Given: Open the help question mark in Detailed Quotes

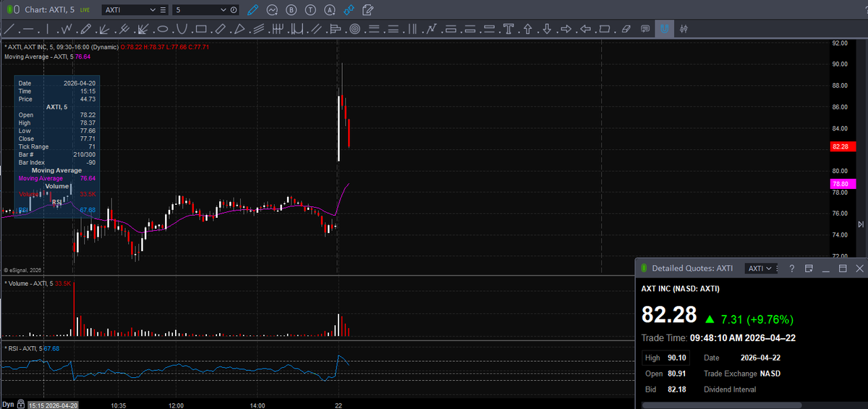Looking at the screenshot, I should pyautogui.click(x=791, y=268).
